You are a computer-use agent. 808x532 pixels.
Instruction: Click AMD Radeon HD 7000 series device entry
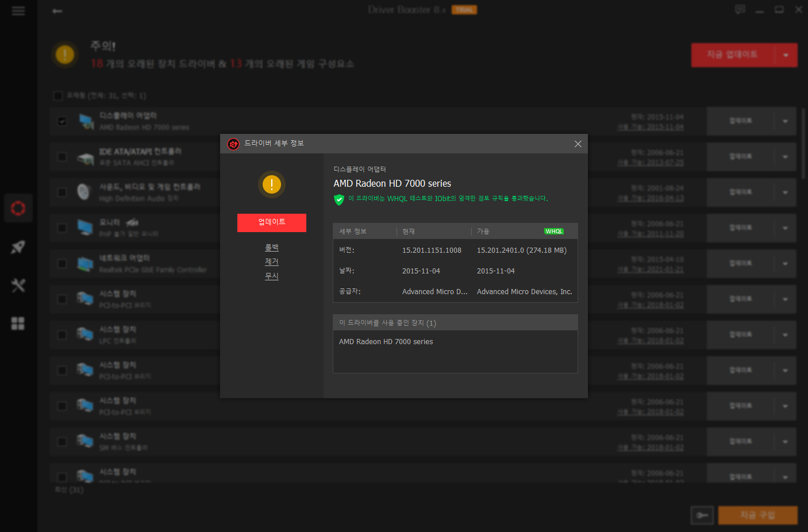coord(386,342)
